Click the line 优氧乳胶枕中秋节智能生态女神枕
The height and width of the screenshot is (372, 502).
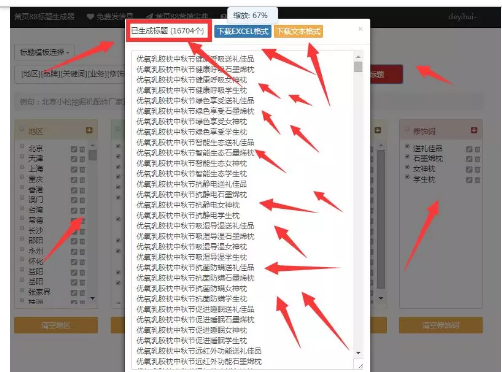(x=192, y=163)
